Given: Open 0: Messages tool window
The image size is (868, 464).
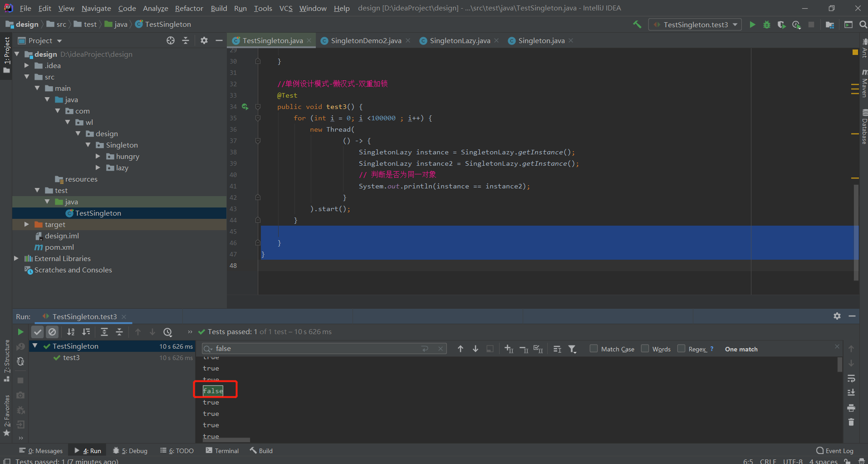Looking at the screenshot, I should click(41, 451).
